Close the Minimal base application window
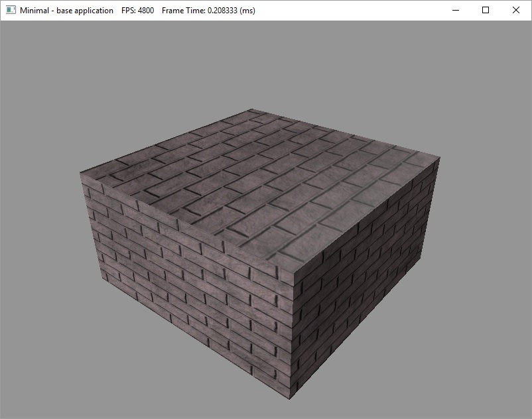Screen dimensions: 532x419 pos(516,11)
